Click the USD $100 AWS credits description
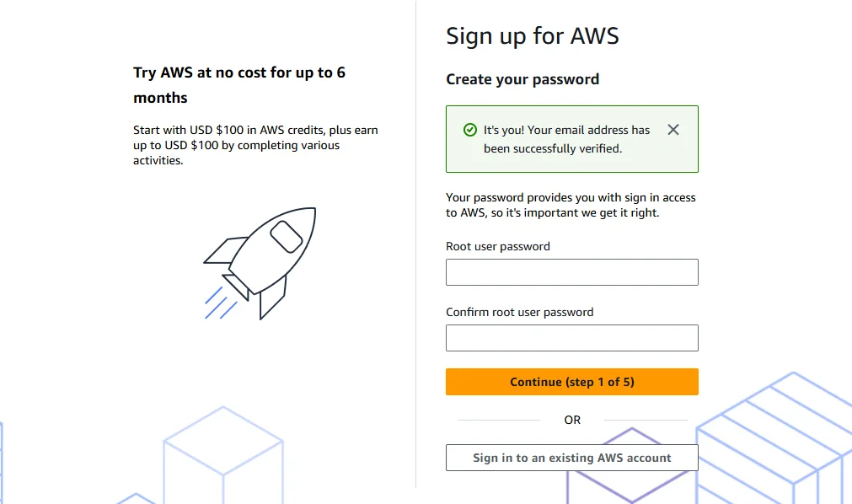This screenshot has width=852, height=504. [255, 145]
